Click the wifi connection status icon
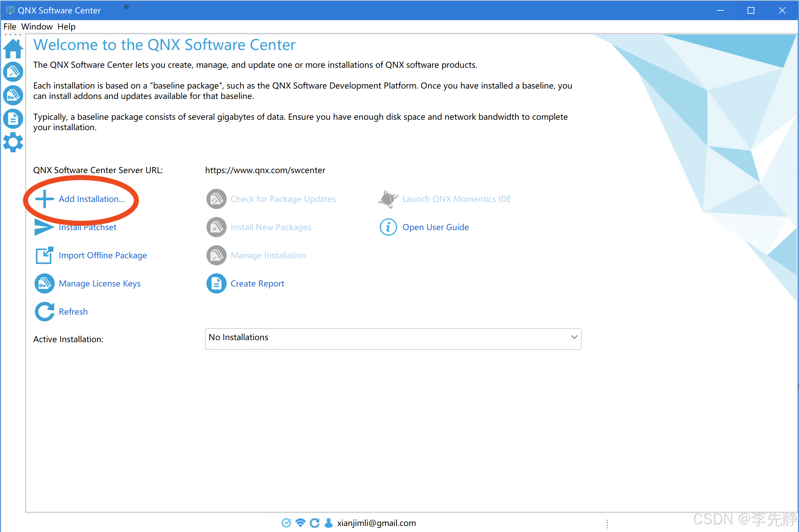This screenshot has width=799, height=532. 300,523
